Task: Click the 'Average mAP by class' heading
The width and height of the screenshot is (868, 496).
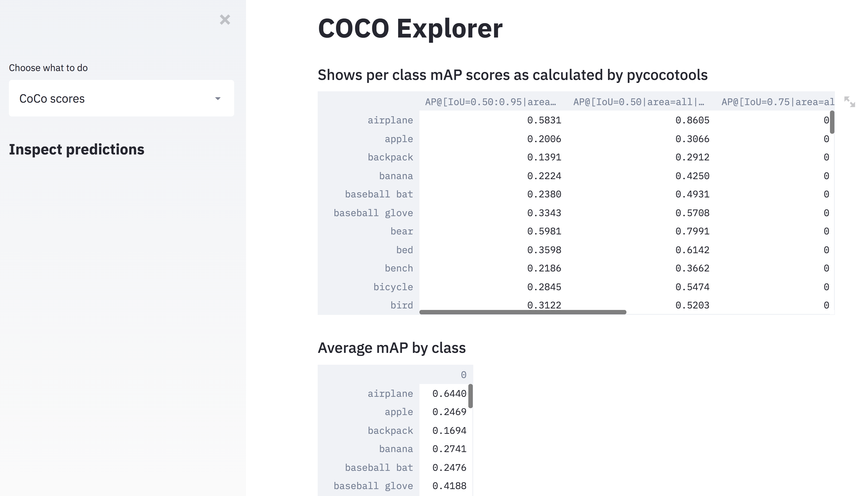Action: (x=391, y=348)
